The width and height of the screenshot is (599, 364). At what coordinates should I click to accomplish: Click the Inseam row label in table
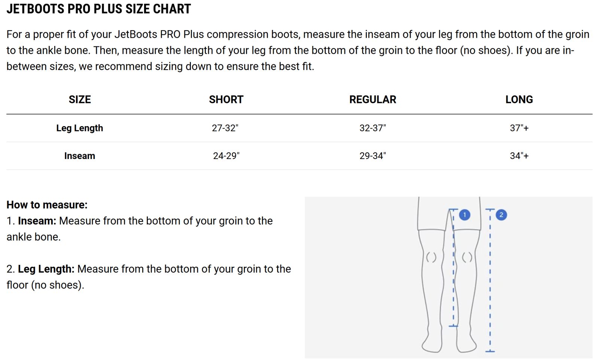(80, 156)
